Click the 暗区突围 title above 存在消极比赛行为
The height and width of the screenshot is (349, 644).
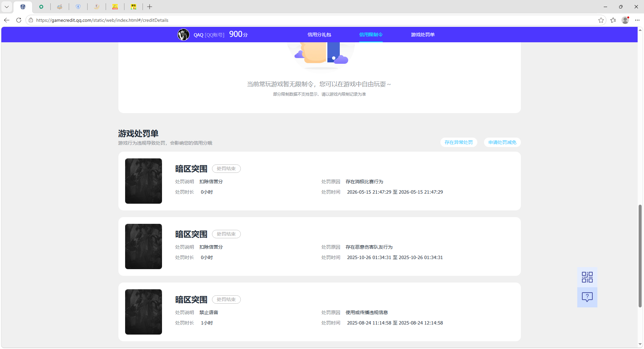(191, 169)
